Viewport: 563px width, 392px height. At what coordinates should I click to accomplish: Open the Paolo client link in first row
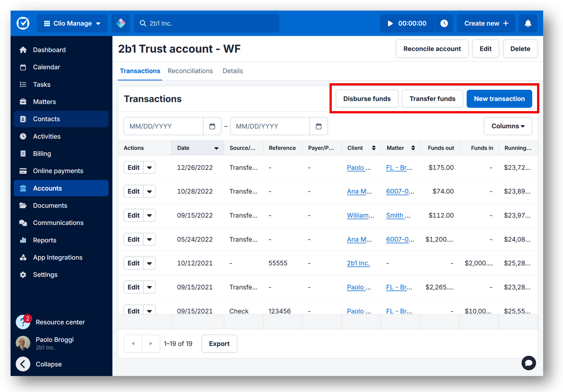coord(356,167)
